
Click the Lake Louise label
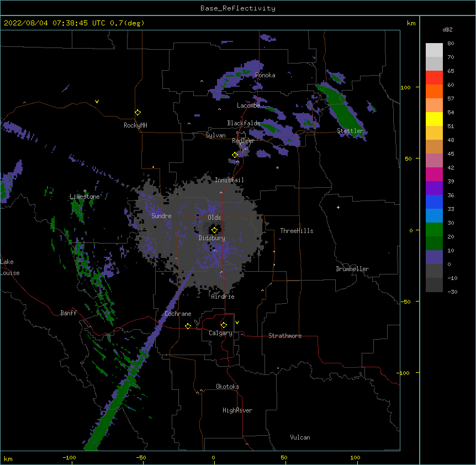10,267
